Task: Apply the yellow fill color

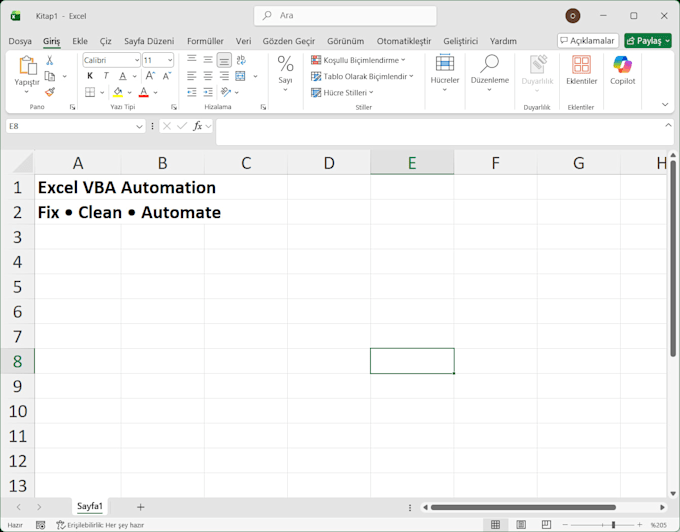Action: (x=118, y=92)
